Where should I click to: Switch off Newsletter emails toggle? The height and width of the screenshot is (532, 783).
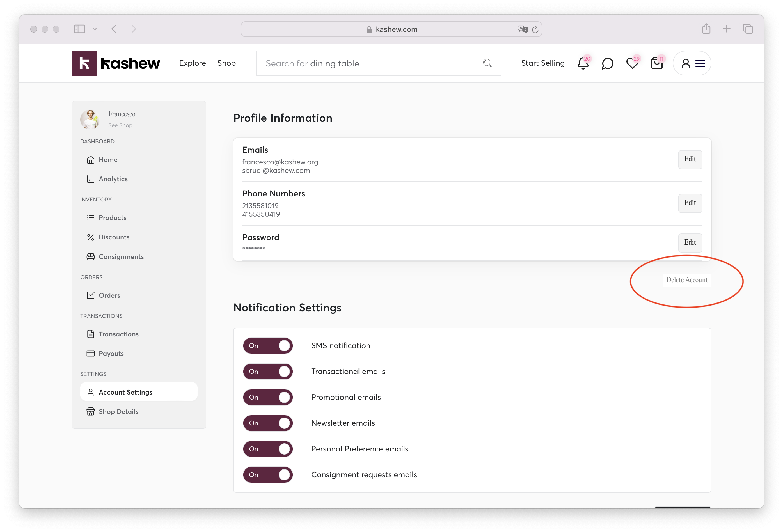[x=268, y=423]
